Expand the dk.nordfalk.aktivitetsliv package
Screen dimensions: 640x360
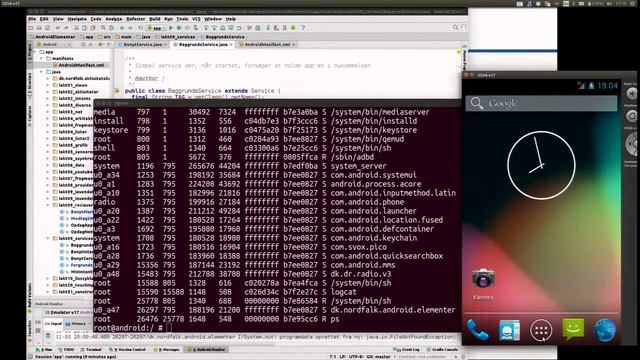click(49, 78)
